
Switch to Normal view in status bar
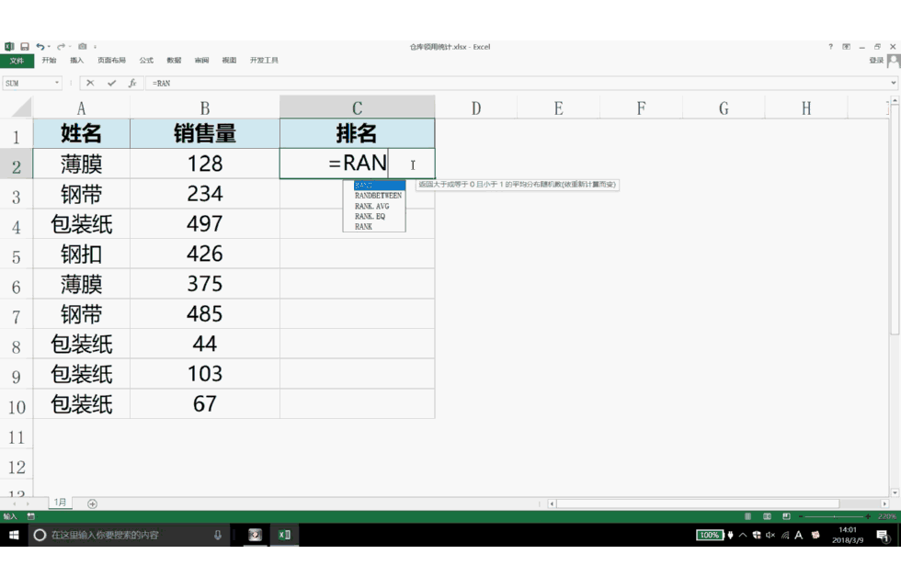tap(747, 516)
